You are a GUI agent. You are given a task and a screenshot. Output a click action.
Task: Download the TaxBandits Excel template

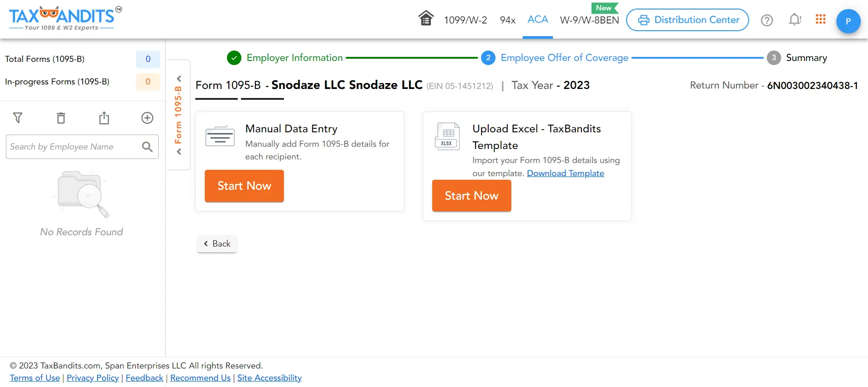pyautogui.click(x=566, y=173)
